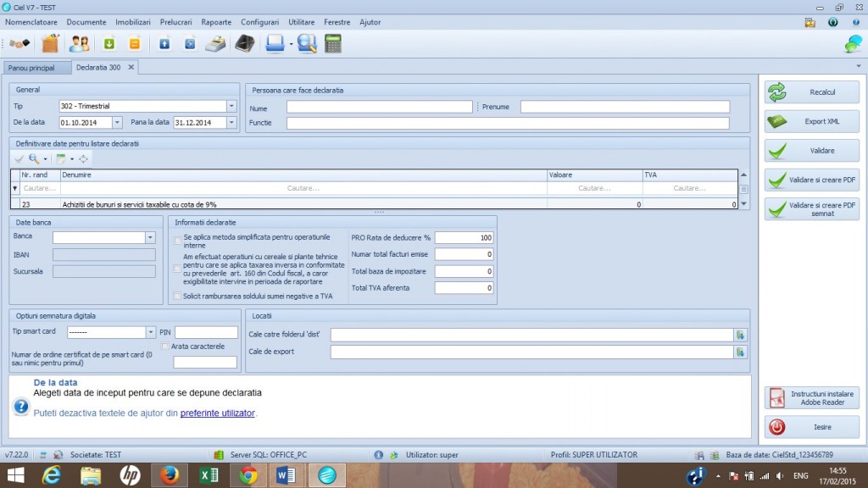Open the cash register toolbar icon

(x=216, y=44)
